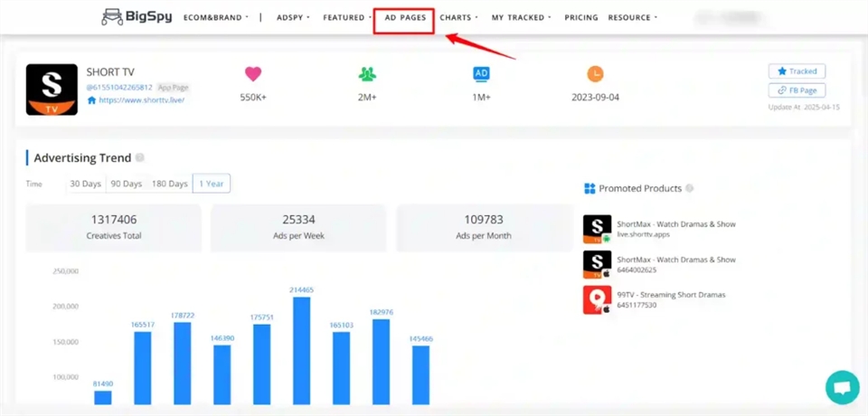The height and width of the screenshot is (416, 868).
Task: Expand the ADSPY dropdown menu
Action: tap(293, 17)
